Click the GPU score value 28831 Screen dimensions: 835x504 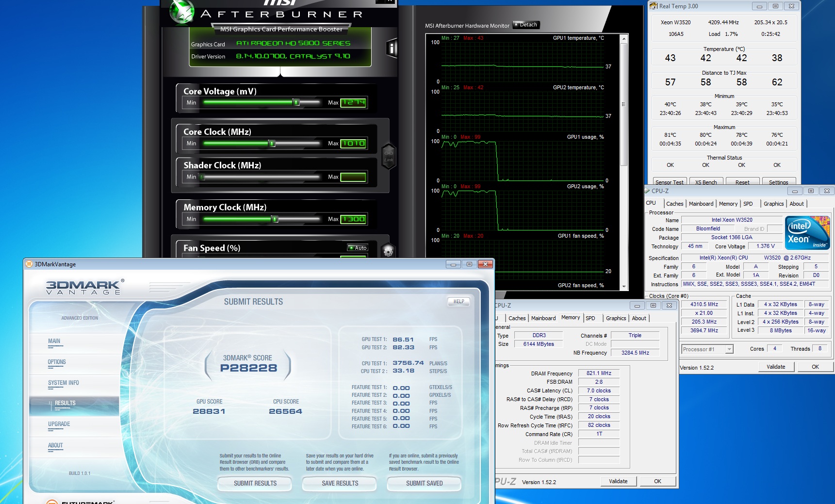pyautogui.click(x=209, y=411)
